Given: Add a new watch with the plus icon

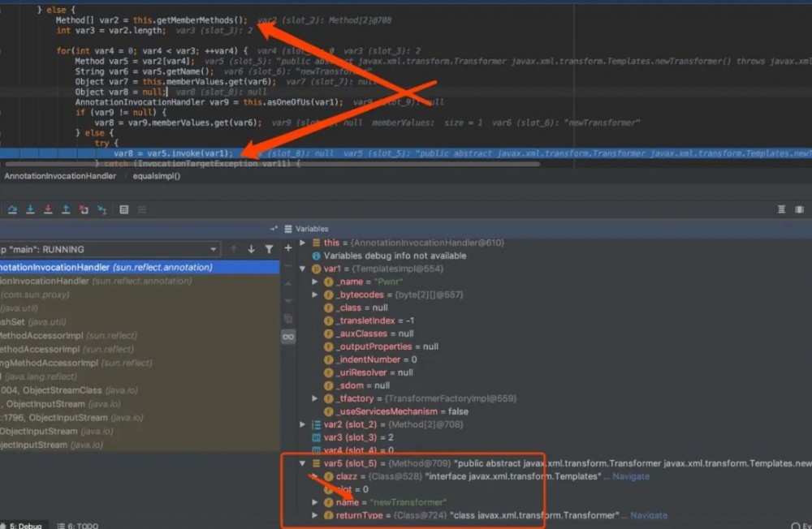Looking at the screenshot, I should pyautogui.click(x=287, y=247).
